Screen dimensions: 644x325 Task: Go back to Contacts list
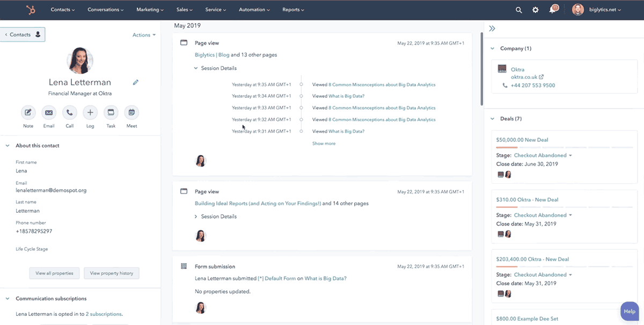click(22, 34)
